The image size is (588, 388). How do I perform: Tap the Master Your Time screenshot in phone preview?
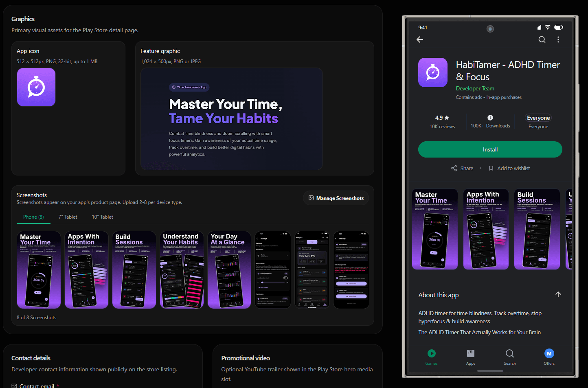pos(435,229)
